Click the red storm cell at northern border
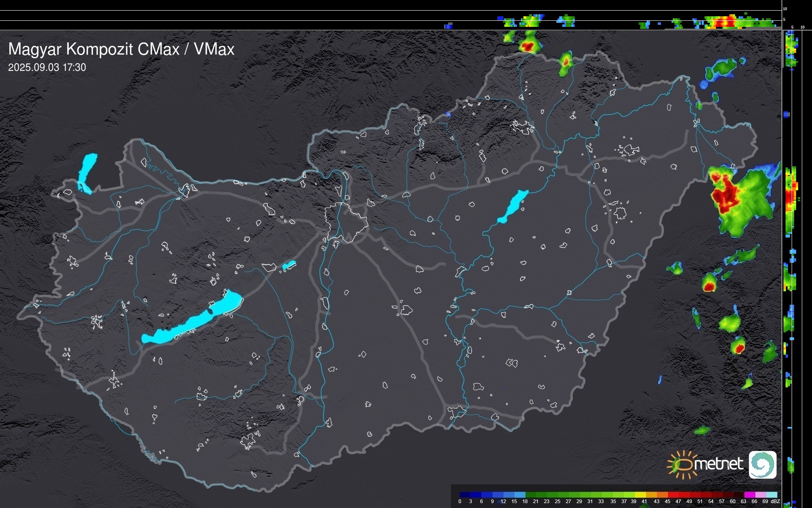Image resolution: width=812 pixels, height=508 pixels. coord(528,46)
